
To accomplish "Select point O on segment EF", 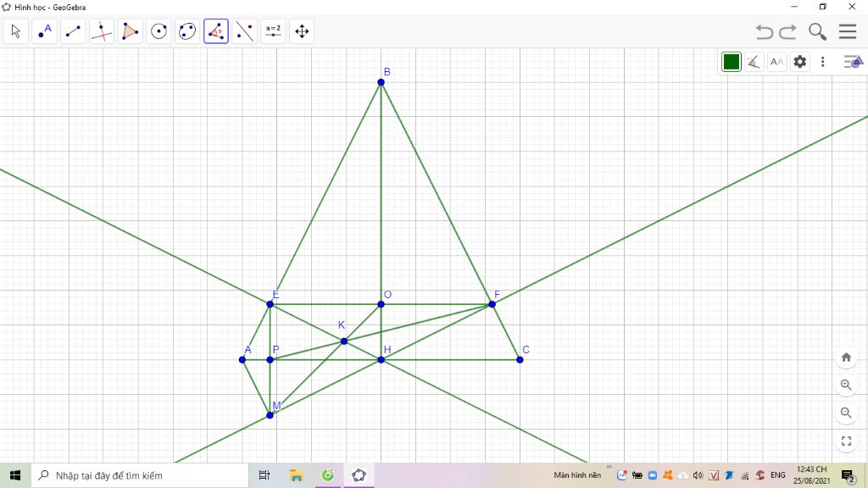I will [381, 304].
